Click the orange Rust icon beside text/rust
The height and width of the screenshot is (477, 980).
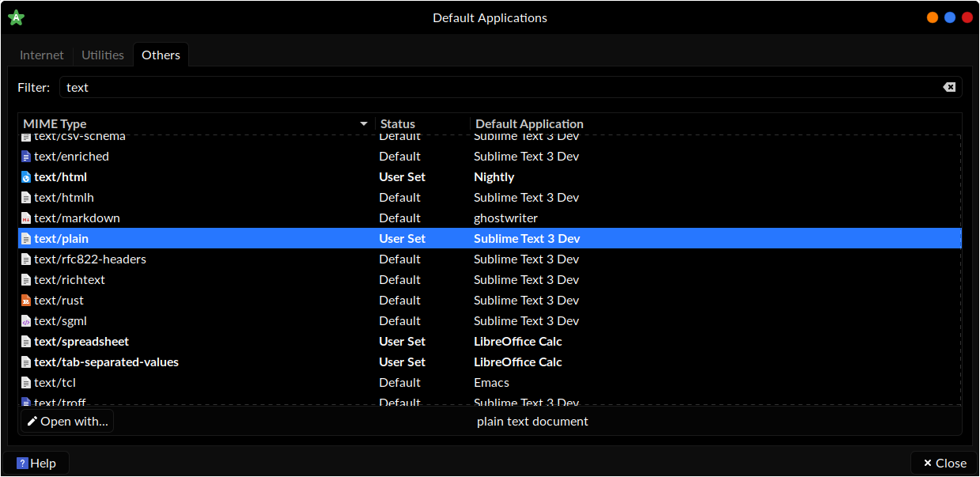tap(26, 301)
